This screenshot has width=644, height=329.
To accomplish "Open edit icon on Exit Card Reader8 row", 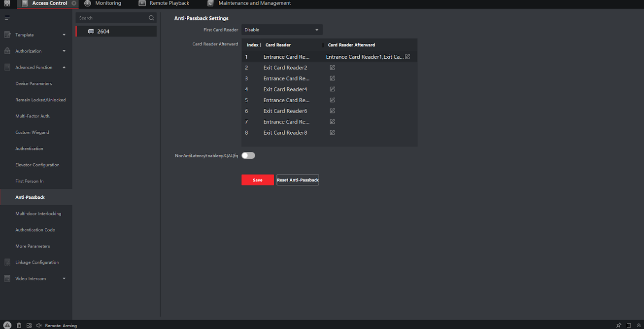I will (x=332, y=133).
